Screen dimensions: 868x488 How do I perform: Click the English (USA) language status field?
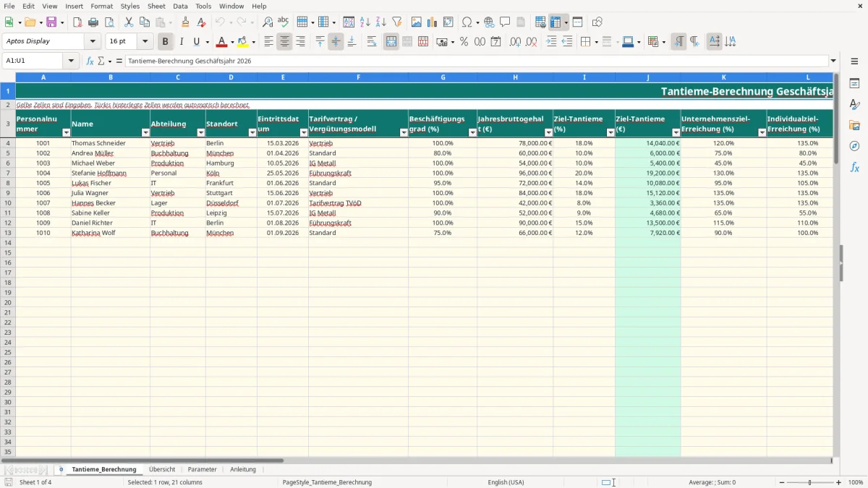pos(506,482)
